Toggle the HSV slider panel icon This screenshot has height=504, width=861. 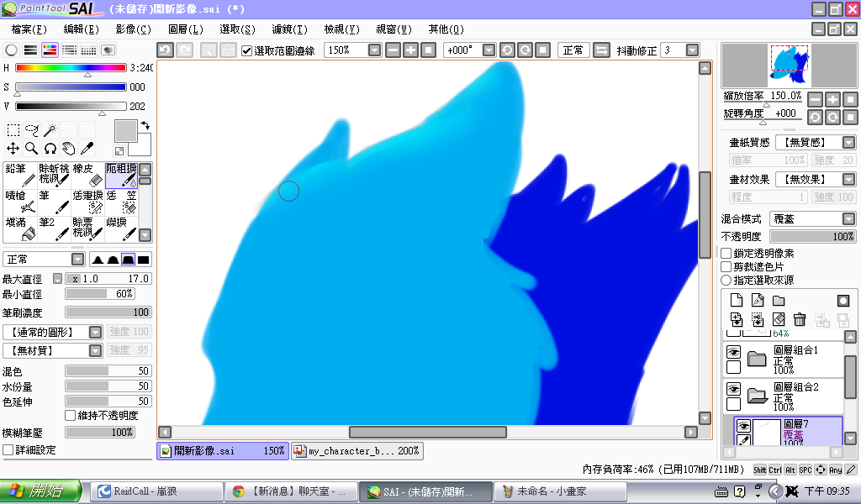coord(50,50)
